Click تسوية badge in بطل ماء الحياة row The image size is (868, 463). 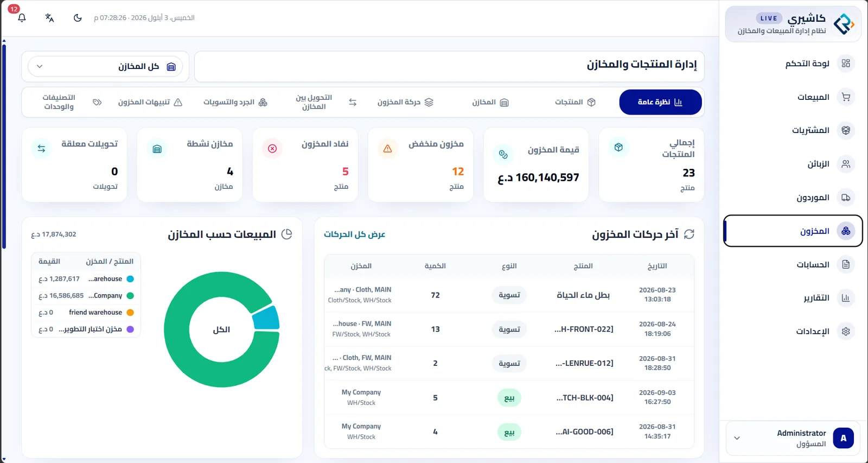pyautogui.click(x=509, y=295)
